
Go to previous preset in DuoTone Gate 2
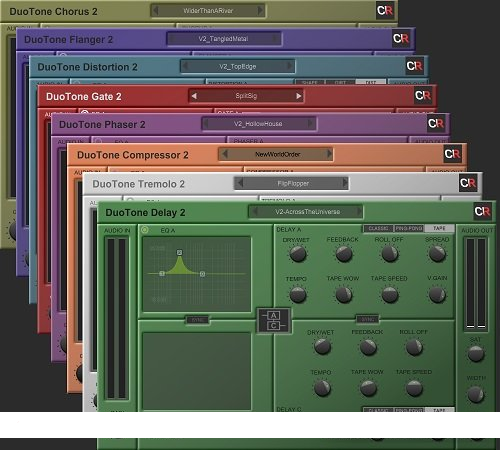pyautogui.click(x=194, y=96)
